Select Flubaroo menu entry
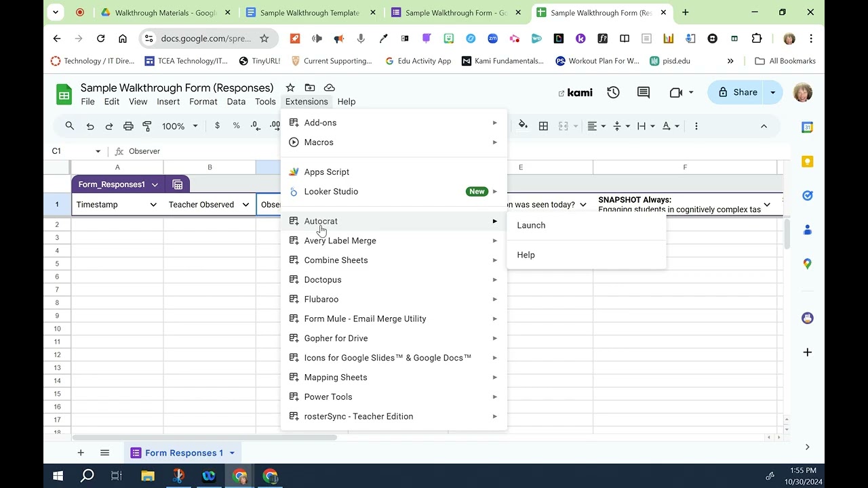The width and height of the screenshot is (868, 488). tap(394, 299)
